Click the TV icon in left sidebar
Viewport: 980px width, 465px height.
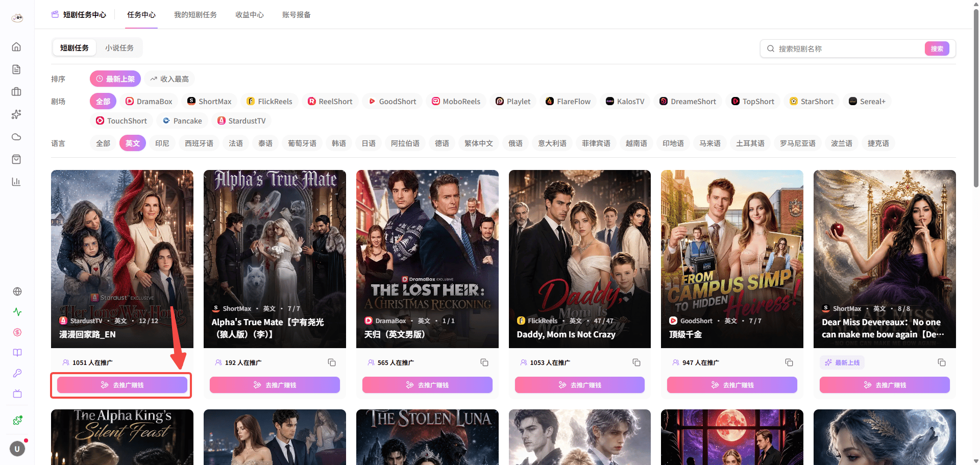click(17, 394)
